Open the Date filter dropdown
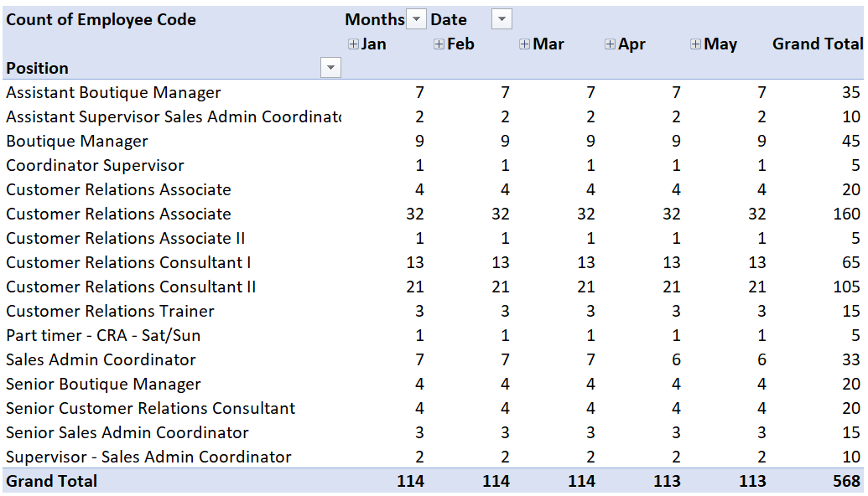 pyautogui.click(x=501, y=19)
